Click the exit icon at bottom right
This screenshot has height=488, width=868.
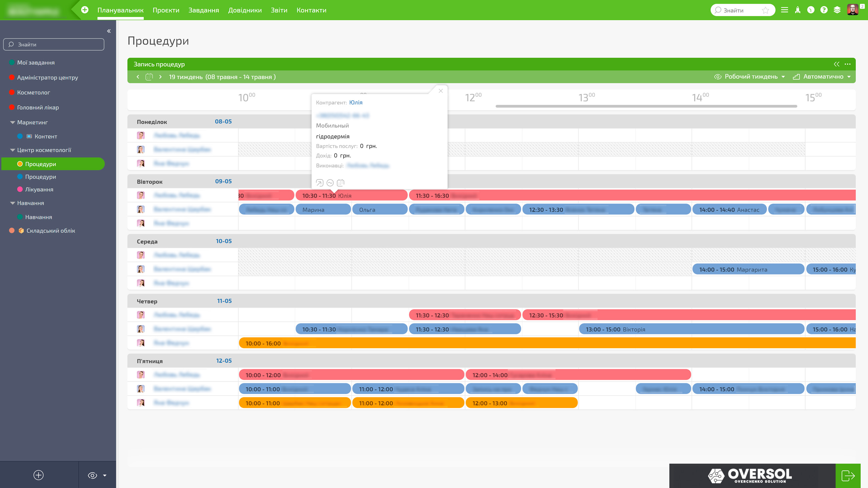tap(848, 476)
